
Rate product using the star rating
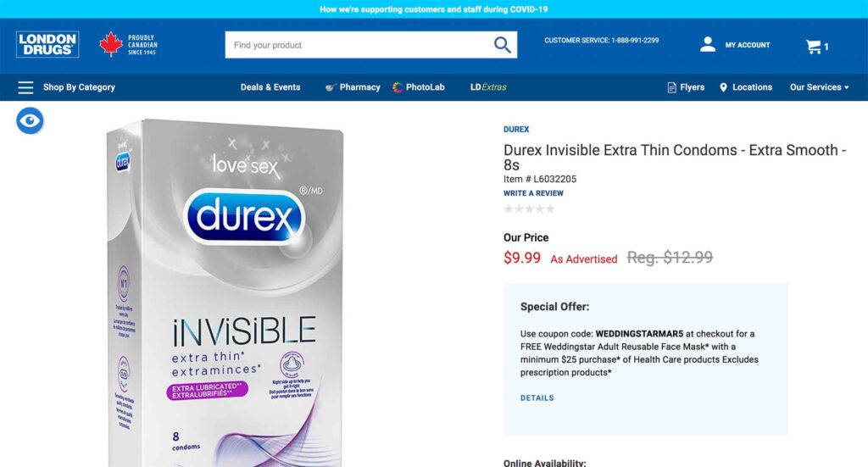coord(529,208)
